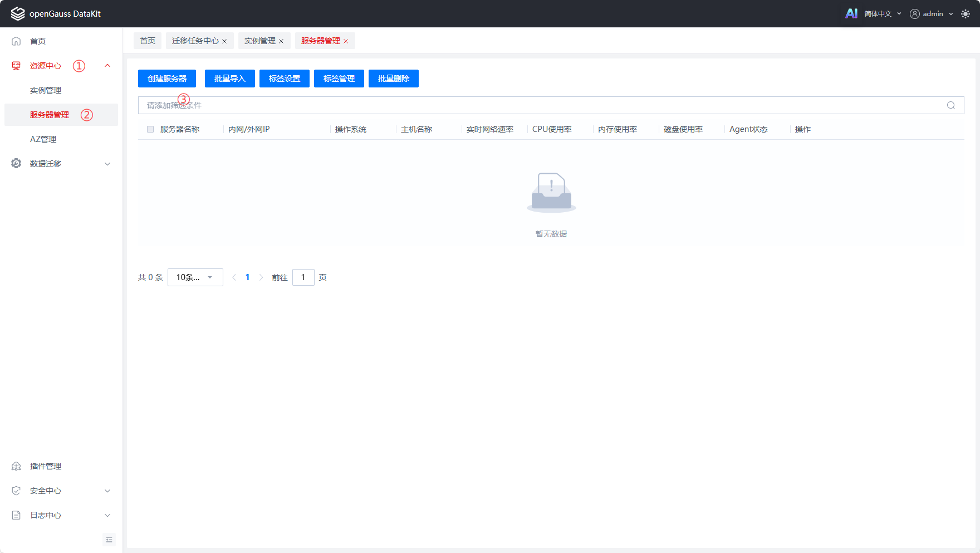Click the 标签管理 button

[339, 79]
